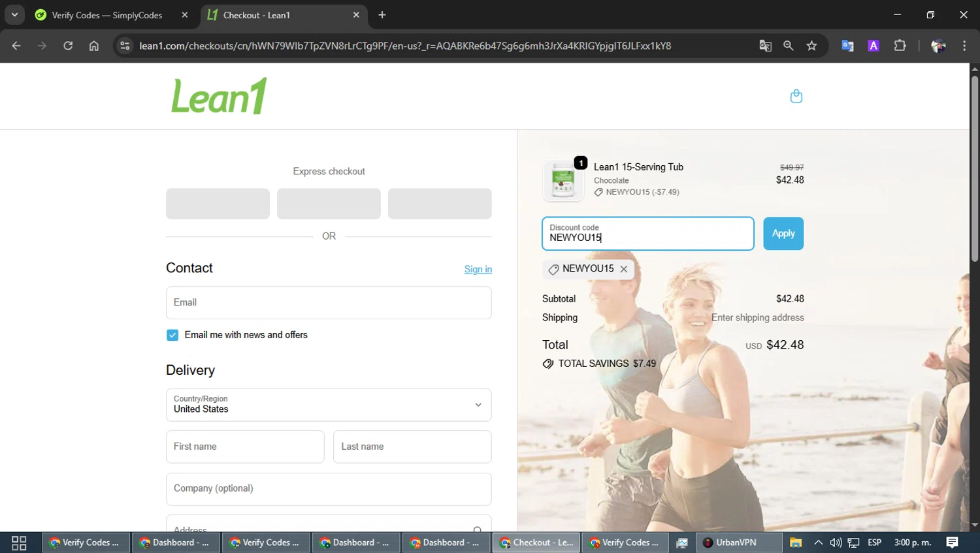Click the Lean1 tub product thumbnail
Image resolution: width=980 pixels, height=553 pixels.
[x=563, y=180]
